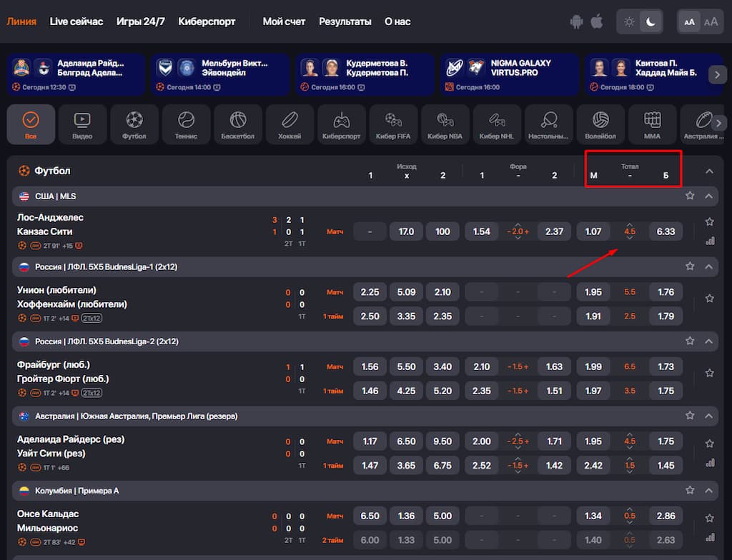Favorite the Лос-Анджелес match star
This screenshot has height=560, width=732.
710,221
